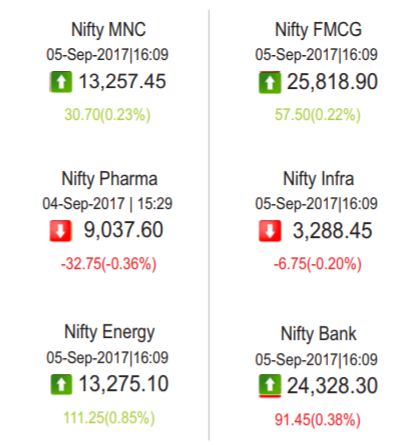Click the 04-Sep-2017 | 15:29 timestamp
The width and height of the screenshot is (414, 445).
107,204
